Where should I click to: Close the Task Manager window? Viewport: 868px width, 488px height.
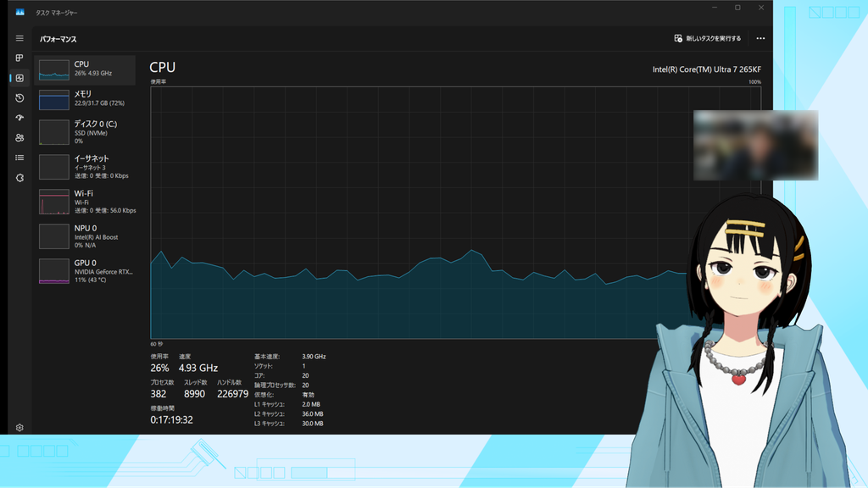pos(761,8)
